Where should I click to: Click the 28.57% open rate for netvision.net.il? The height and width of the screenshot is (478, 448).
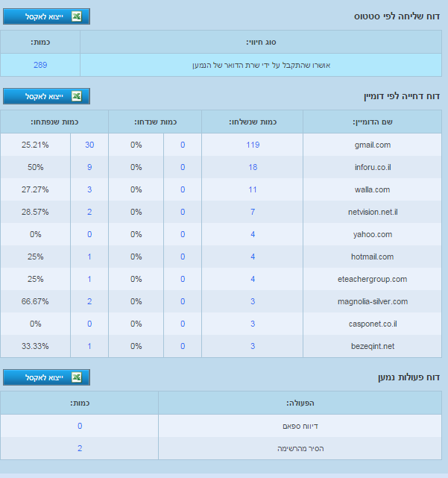pos(35,212)
